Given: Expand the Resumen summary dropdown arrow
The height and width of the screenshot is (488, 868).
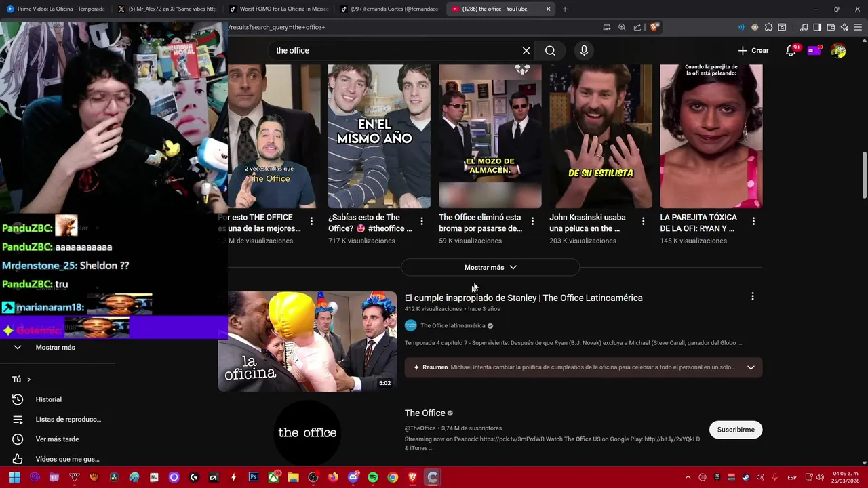Looking at the screenshot, I should (x=751, y=367).
